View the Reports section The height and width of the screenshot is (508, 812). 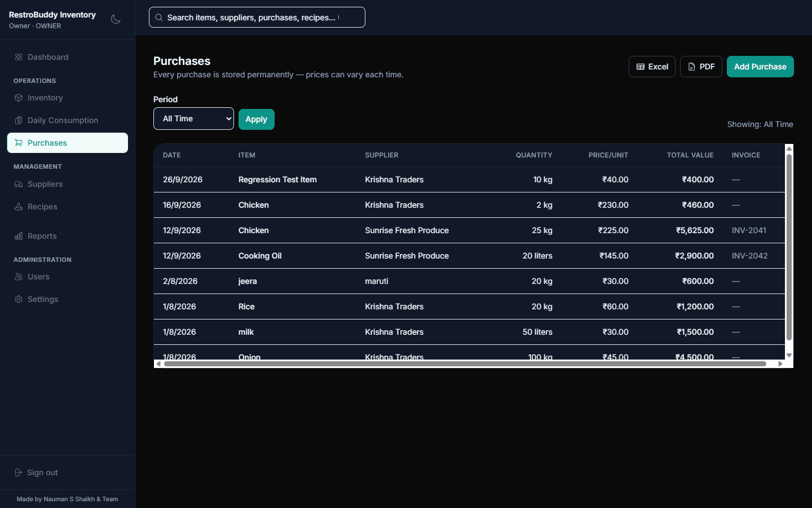pyautogui.click(x=68, y=236)
